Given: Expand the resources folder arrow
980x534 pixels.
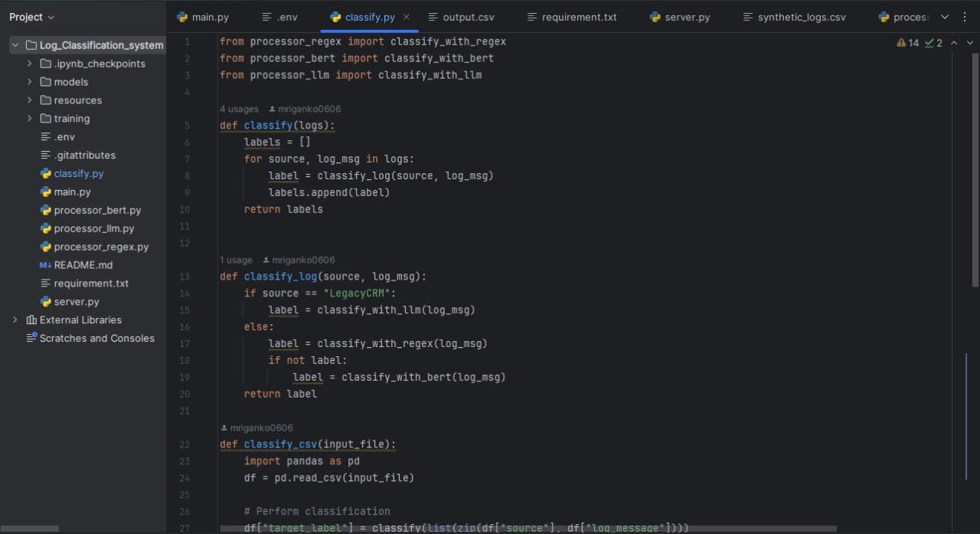Looking at the screenshot, I should (x=30, y=100).
